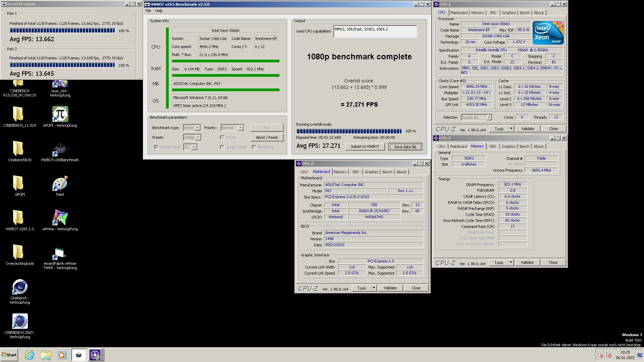This screenshot has height=362, width=644.
Task: Launch the wPrime shortcut icon
Action: click(60, 218)
